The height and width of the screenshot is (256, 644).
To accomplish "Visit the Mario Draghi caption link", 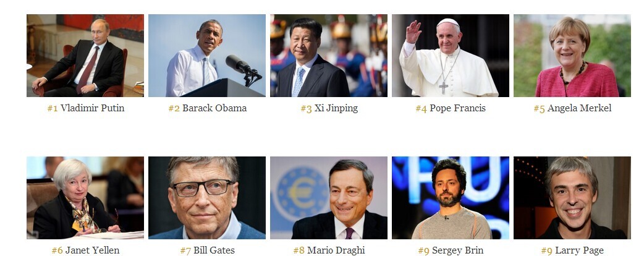I will pyautogui.click(x=336, y=250).
